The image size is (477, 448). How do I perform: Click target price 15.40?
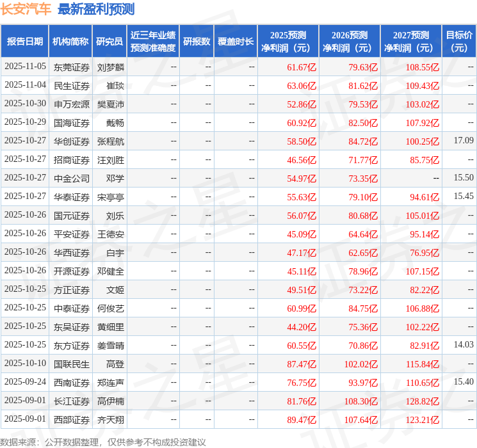click(x=464, y=381)
